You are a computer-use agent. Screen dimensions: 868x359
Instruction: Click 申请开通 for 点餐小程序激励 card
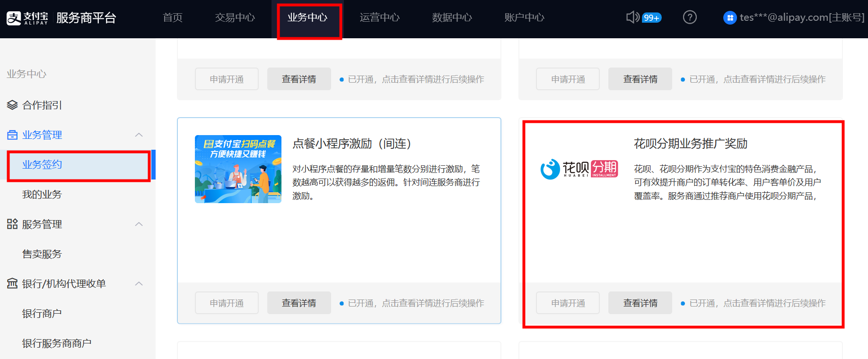tap(227, 303)
